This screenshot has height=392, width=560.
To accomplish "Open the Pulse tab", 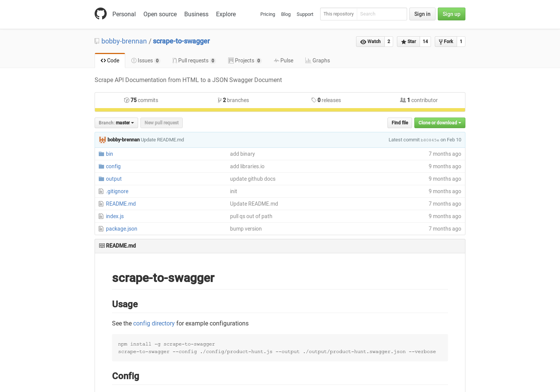I will (284, 60).
